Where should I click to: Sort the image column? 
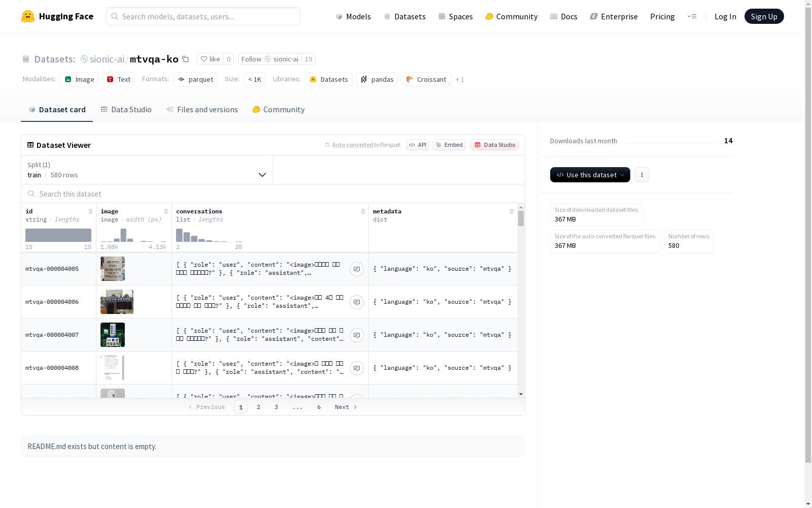(166, 211)
